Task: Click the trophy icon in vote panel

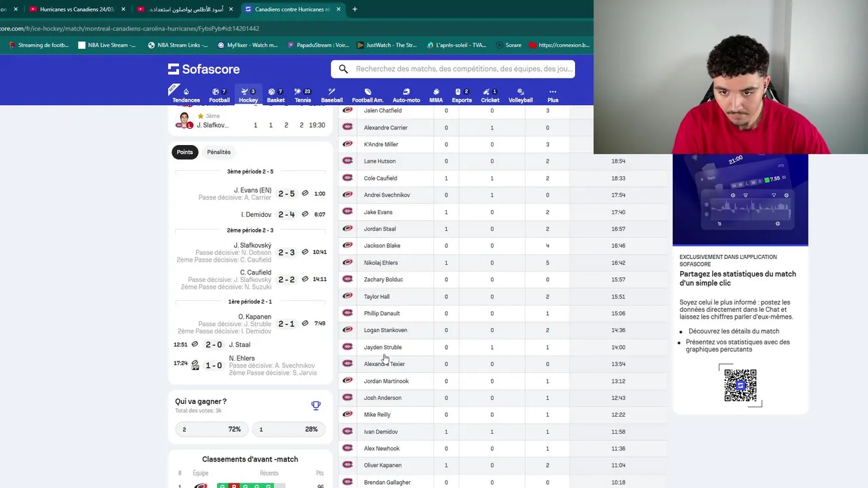Action: pyautogui.click(x=316, y=405)
